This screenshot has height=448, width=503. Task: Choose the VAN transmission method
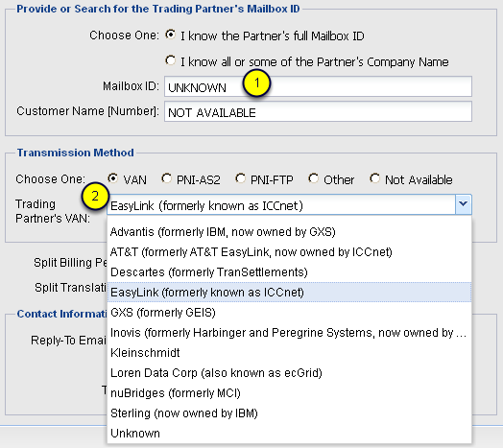tap(112, 178)
